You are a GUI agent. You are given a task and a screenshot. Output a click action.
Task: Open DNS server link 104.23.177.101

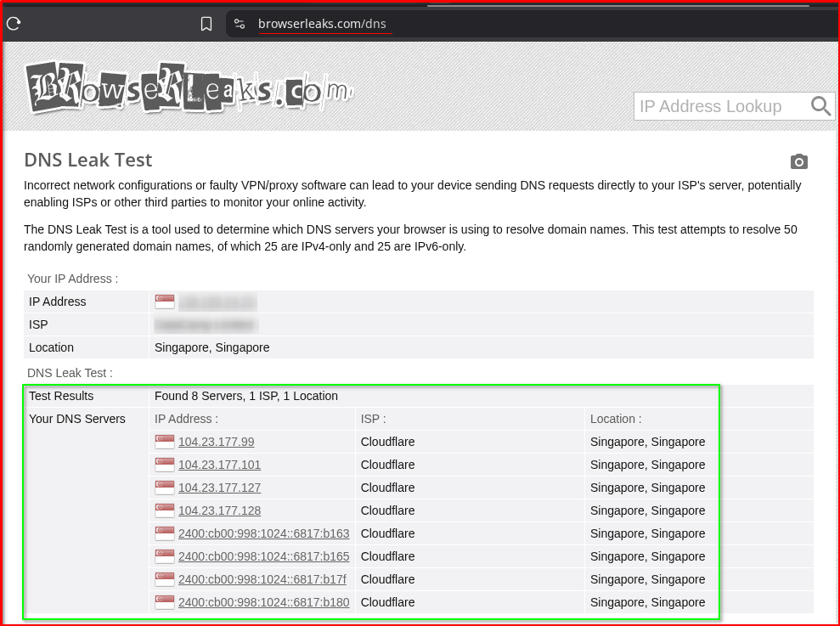click(x=220, y=465)
